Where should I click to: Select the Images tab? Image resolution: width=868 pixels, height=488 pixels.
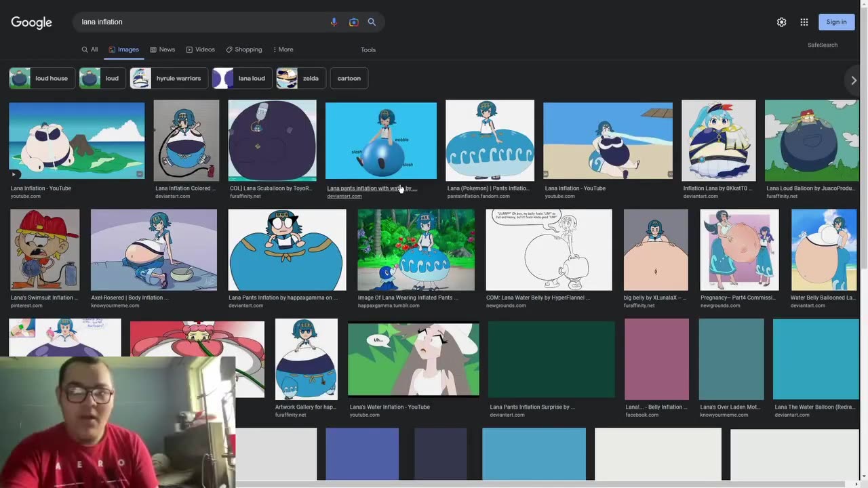pos(123,49)
